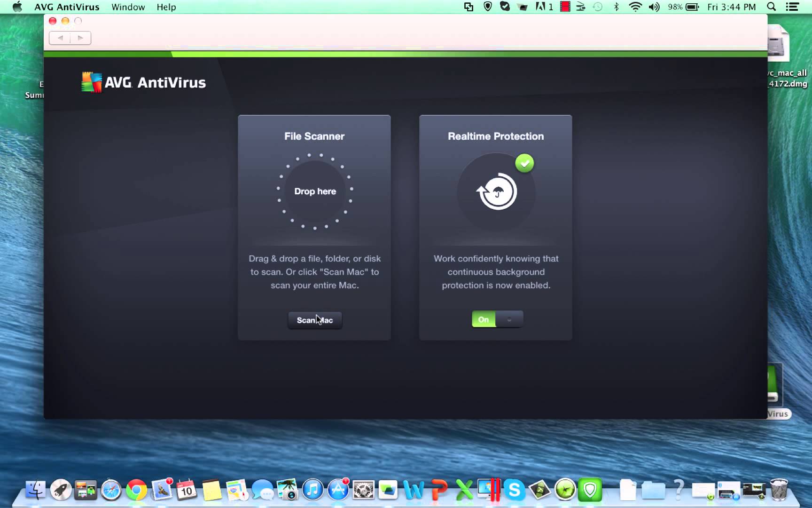Open Launchpad rocket icon in dock
Screen dimensions: 812x508
(61, 490)
